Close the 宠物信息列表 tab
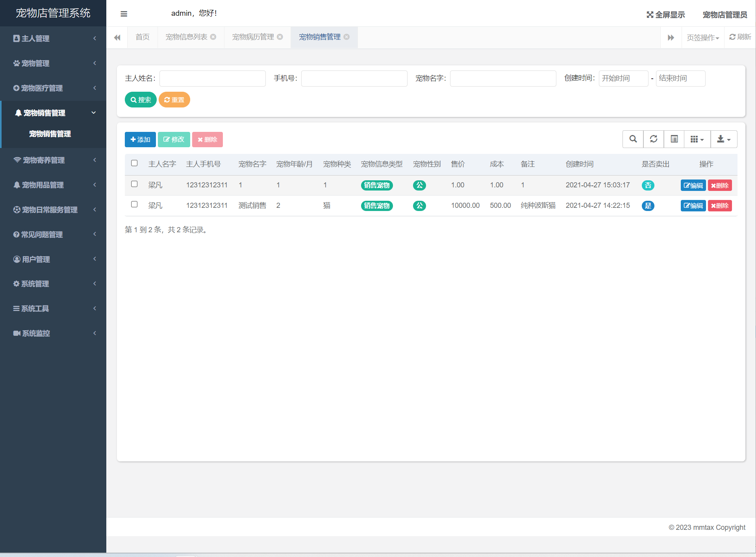756x557 pixels. click(213, 37)
